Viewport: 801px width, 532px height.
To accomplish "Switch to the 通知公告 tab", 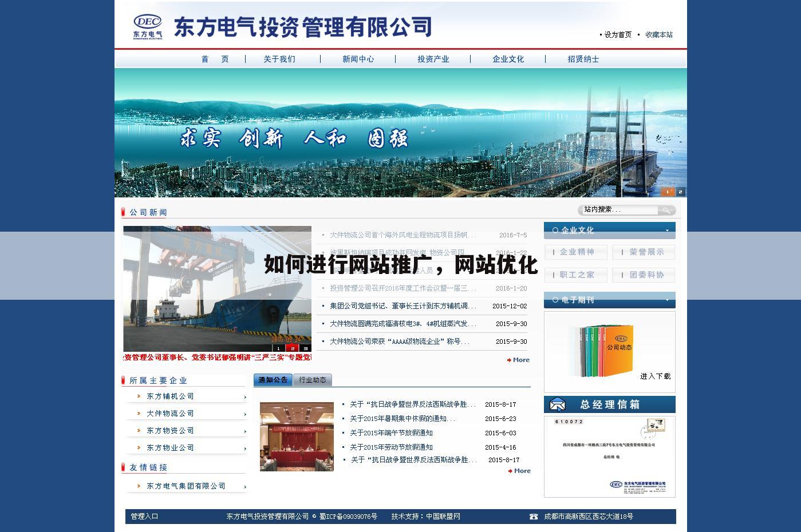I will (x=273, y=380).
